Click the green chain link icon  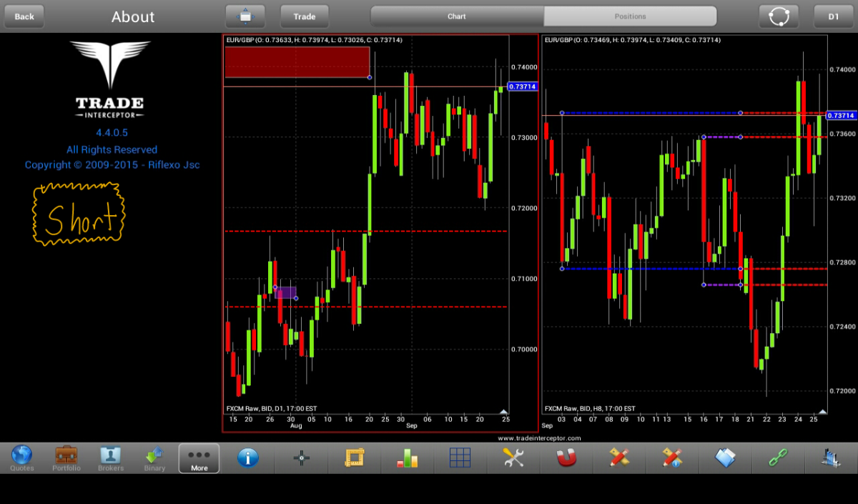click(x=778, y=458)
